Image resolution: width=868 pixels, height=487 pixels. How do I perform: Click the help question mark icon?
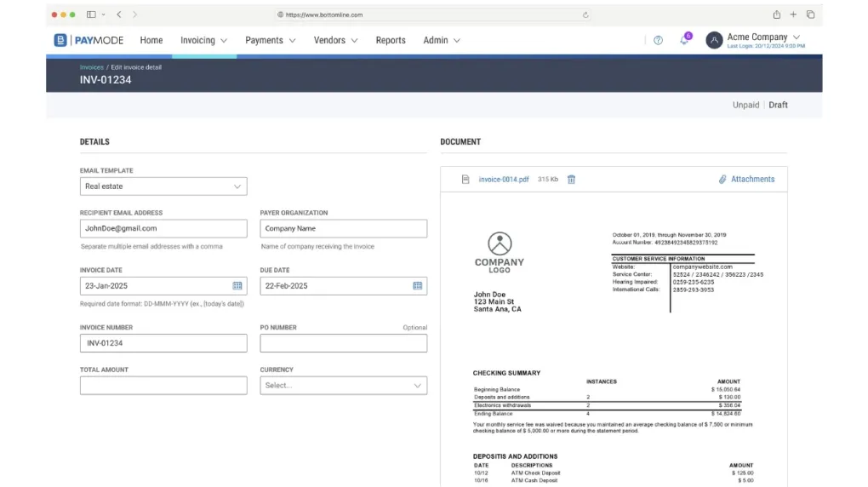pyautogui.click(x=658, y=41)
